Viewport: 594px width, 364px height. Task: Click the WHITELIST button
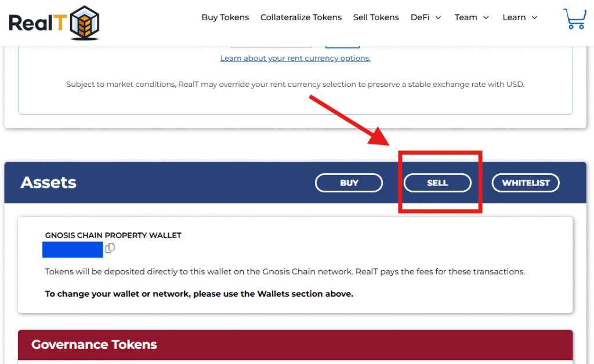click(526, 183)
